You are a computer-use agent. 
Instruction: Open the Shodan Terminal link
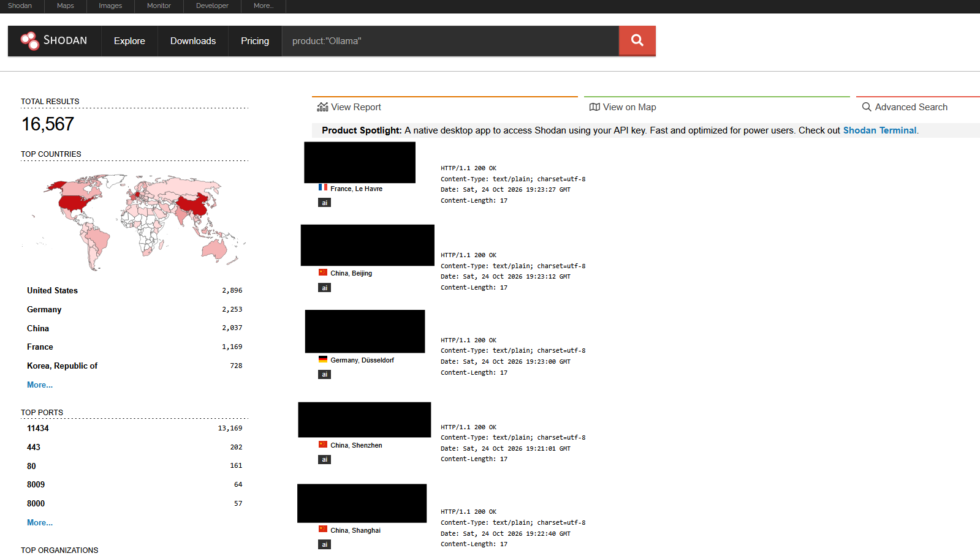879,130
